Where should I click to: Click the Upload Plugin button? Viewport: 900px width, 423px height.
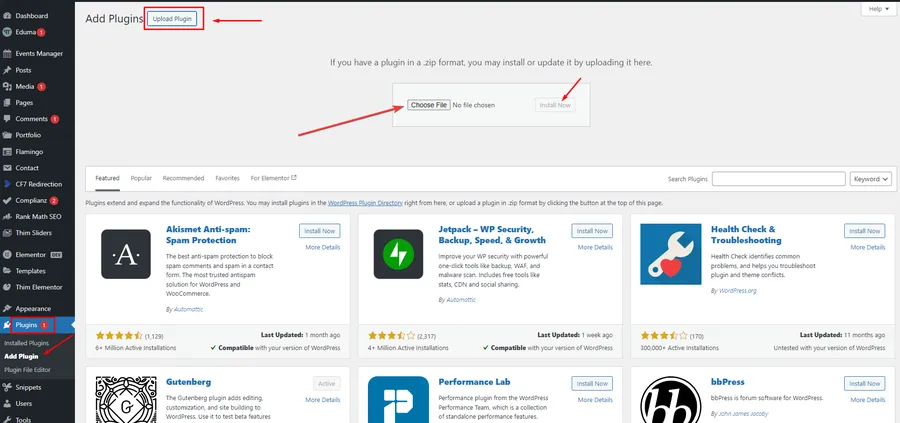pyautogui.click(x=174, y=19)
